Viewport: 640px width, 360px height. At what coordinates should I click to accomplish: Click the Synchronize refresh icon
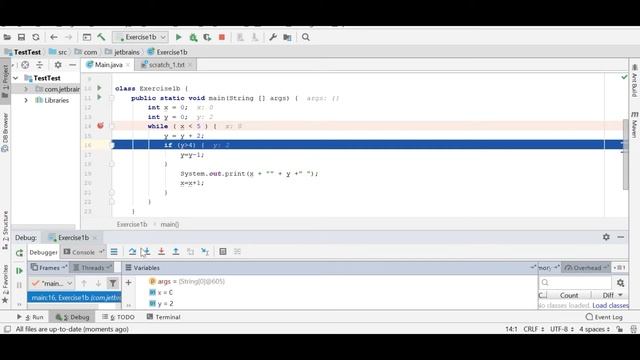tap(36, 37)
